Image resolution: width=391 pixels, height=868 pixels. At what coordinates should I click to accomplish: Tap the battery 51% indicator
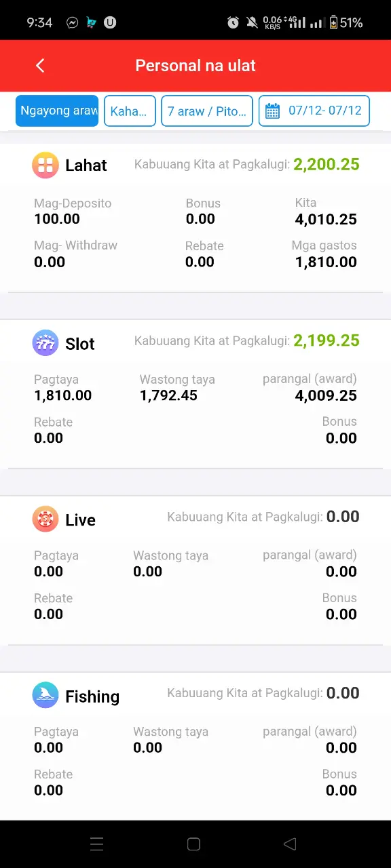click(x=346, y=22)
